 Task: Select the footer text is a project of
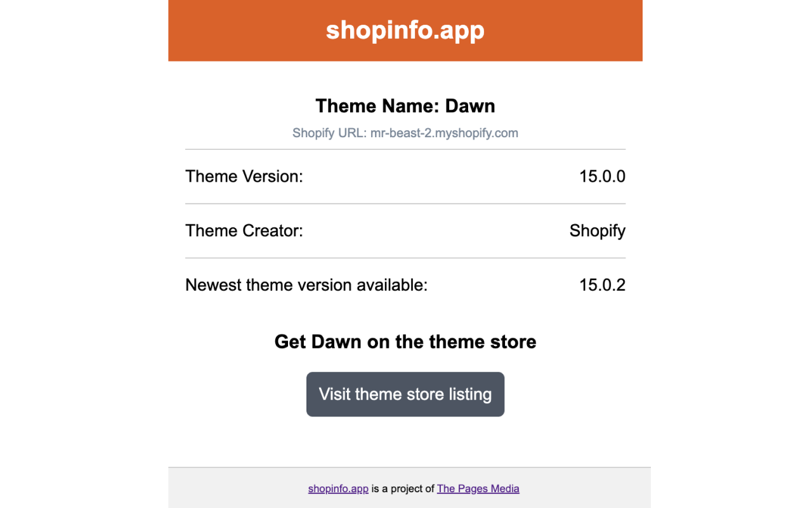(x=402, y=488)
